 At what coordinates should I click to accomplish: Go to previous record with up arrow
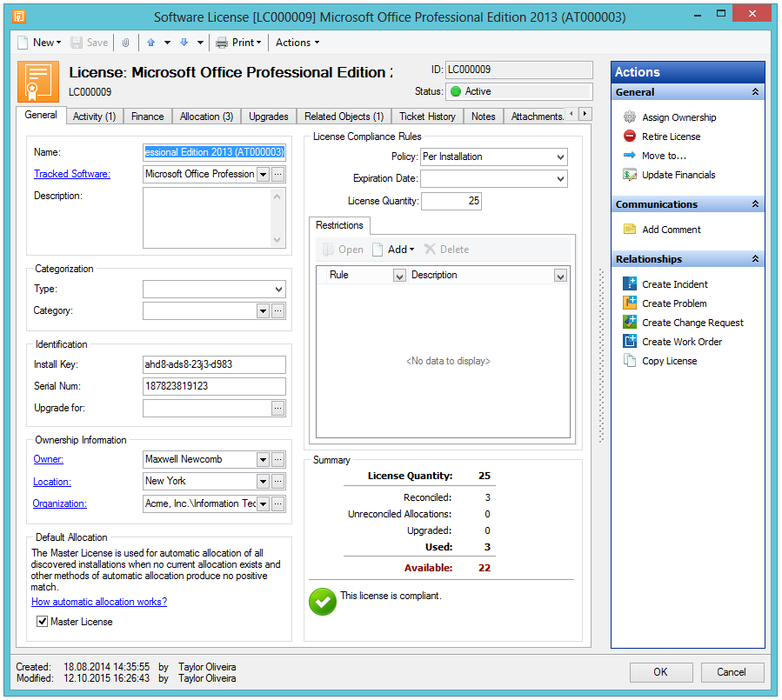(150, 43)
